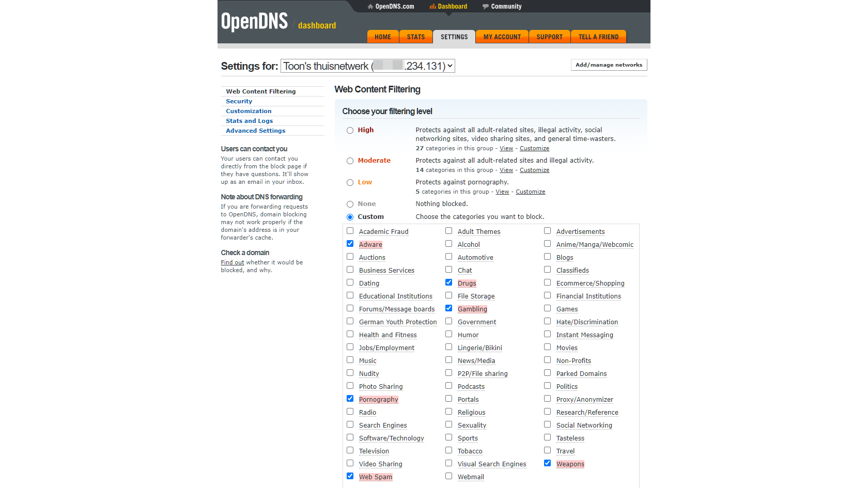The width and height of the screenshot is (868, 488).
Task: Enable blocking for Nudity
Action: click(350, 373)
